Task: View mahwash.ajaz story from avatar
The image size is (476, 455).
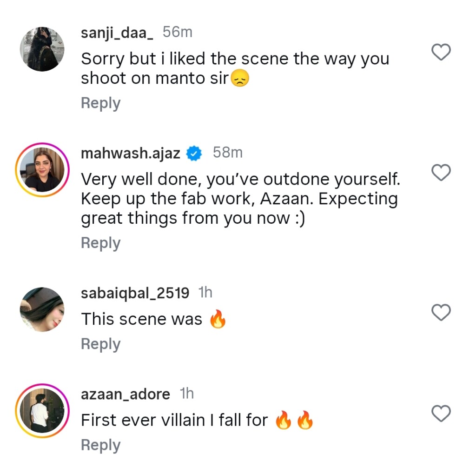Action: (x=42, y=170)
